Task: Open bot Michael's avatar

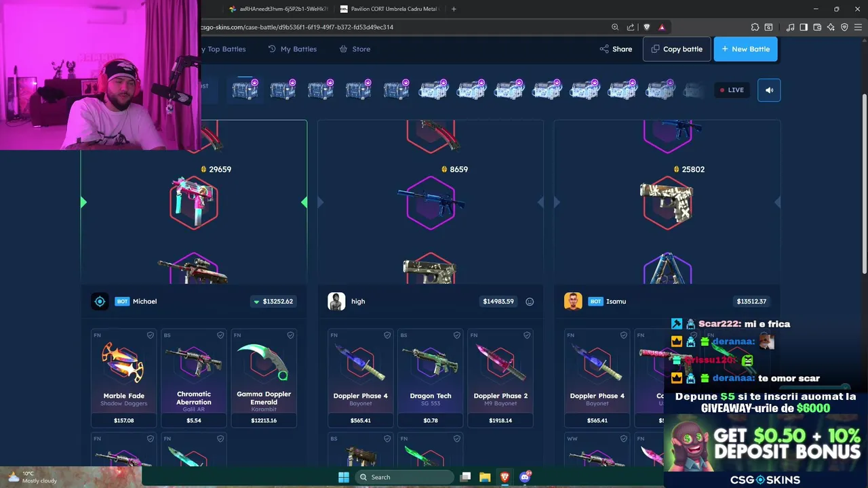Action: (100, 302)
